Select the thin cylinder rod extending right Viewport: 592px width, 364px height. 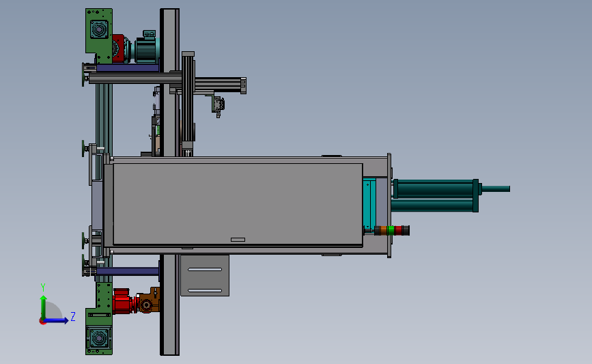tap(496, 188)
